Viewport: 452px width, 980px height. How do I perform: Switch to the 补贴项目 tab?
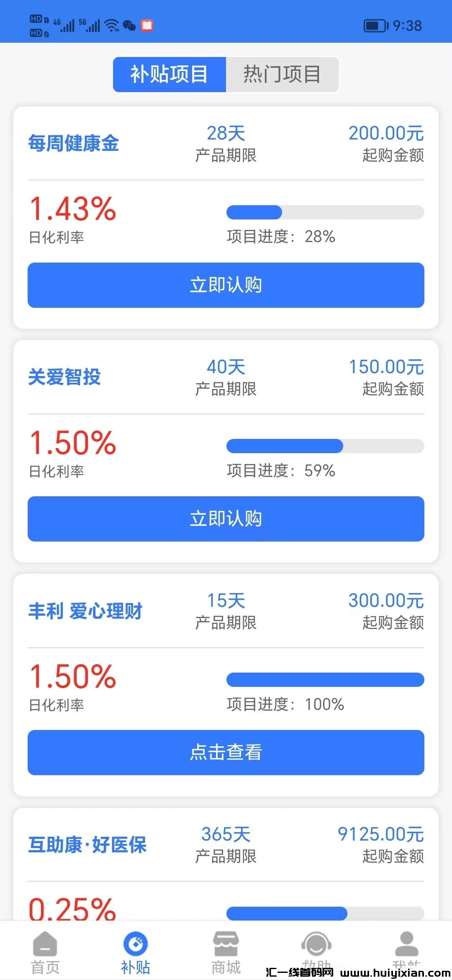(x=169, y=75)
